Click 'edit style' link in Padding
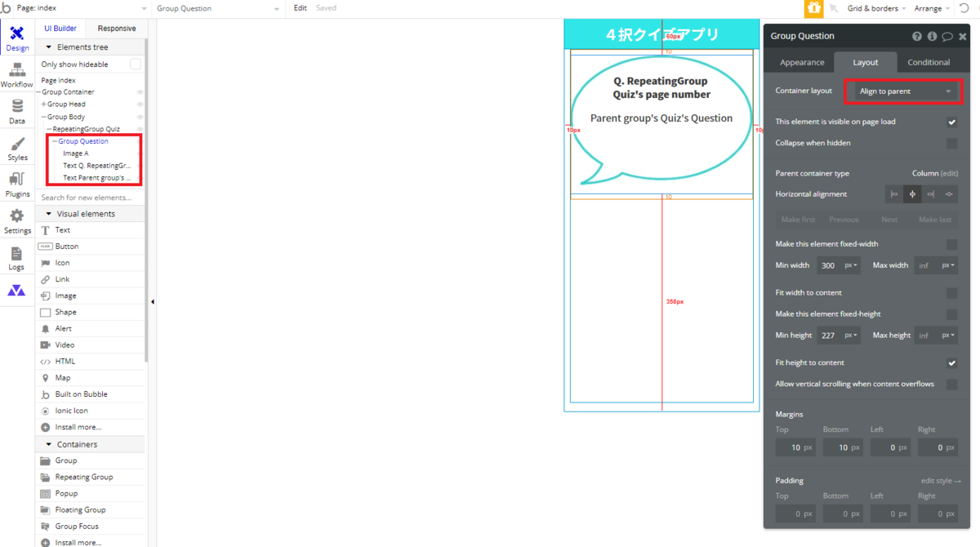 tap(941, 481)
